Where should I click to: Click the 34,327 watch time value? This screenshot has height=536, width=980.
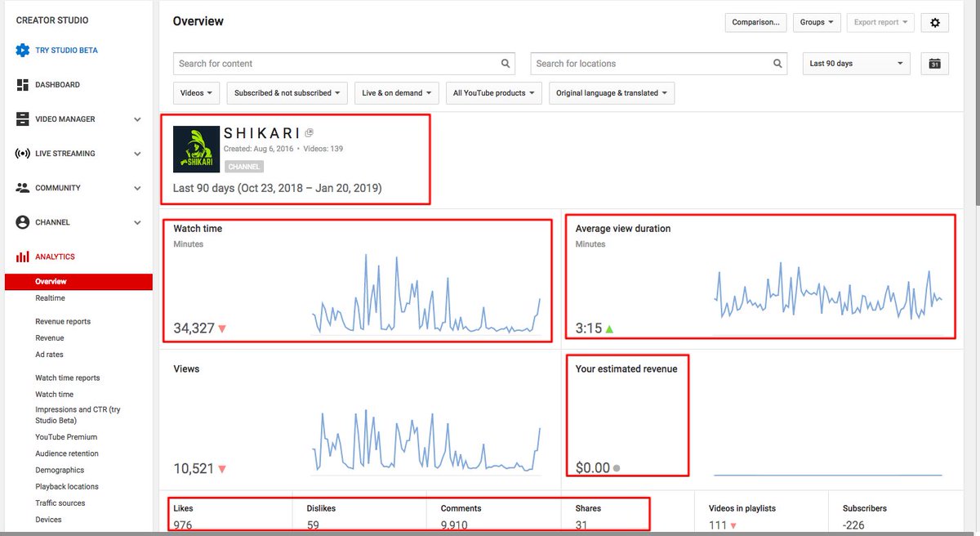[194, 328]
